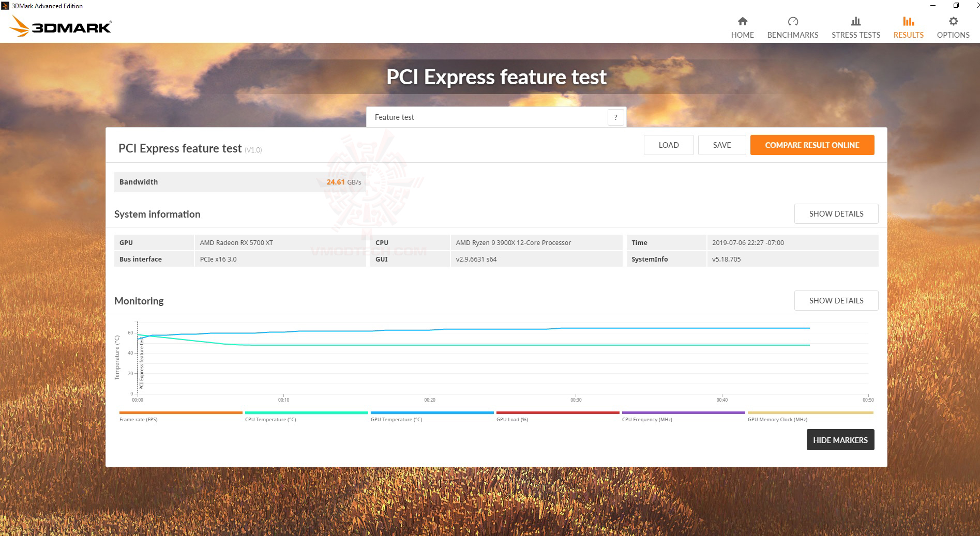
Task: Open Benchmarks via gauge icon
Action: tap(793, 21)
